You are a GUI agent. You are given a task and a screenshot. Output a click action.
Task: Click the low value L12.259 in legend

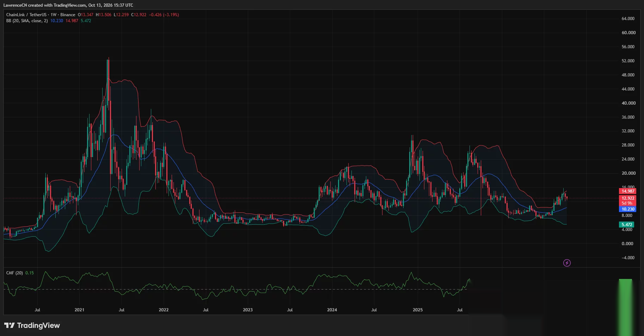[121, 15]
